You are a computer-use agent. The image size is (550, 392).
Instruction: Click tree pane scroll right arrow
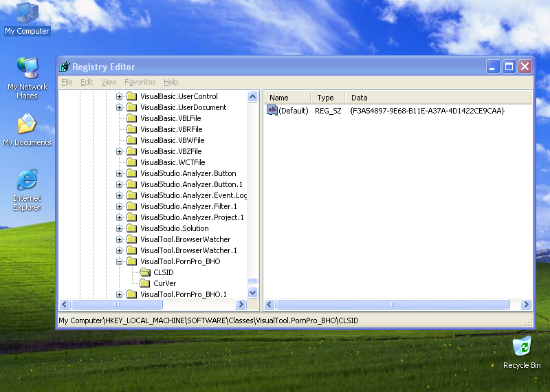[x=241, y=304]
